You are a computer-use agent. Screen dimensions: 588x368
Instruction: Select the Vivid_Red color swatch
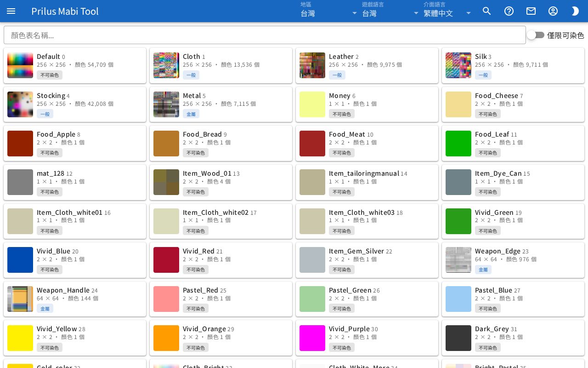tap(166, 260)
